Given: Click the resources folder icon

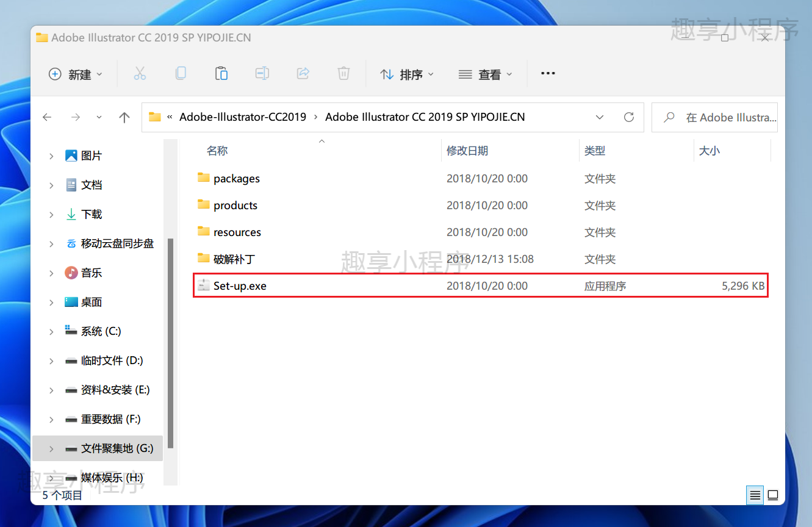Looking at the screenshot, I should pos(204,231).
